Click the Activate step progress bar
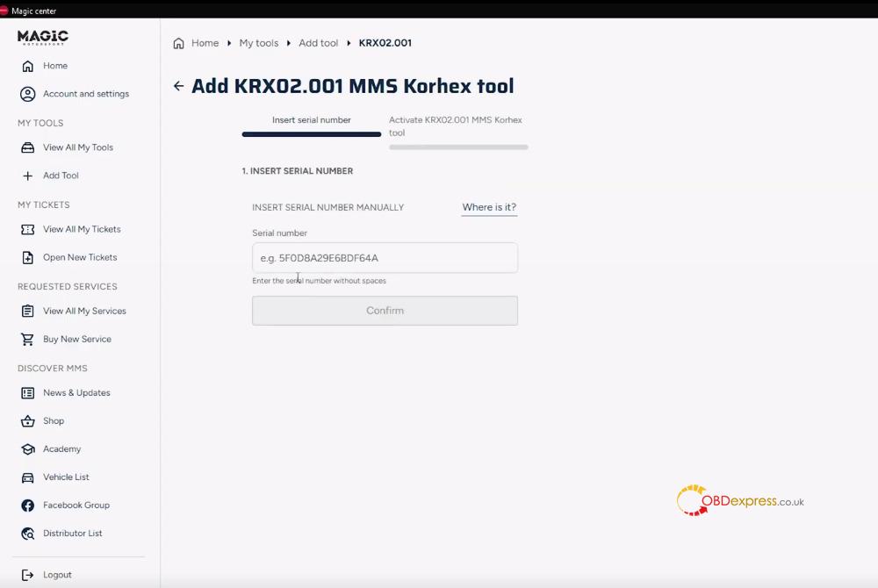 pos(458,147)
